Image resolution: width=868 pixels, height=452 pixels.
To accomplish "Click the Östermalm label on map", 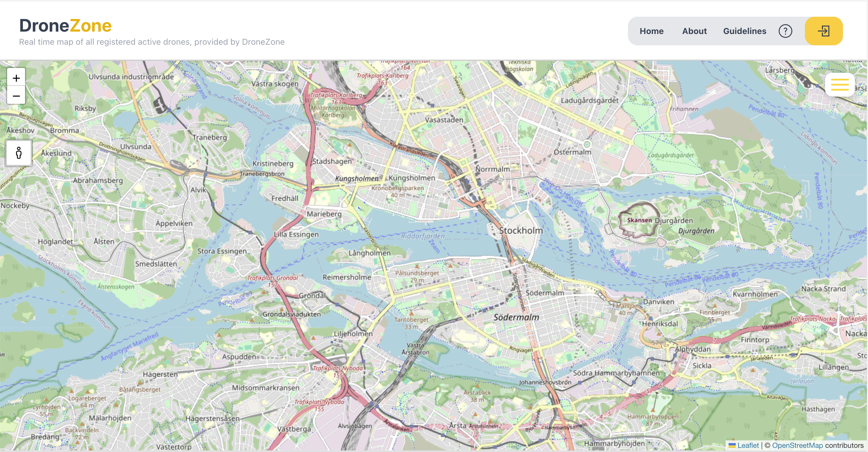I will pos(572,152).
